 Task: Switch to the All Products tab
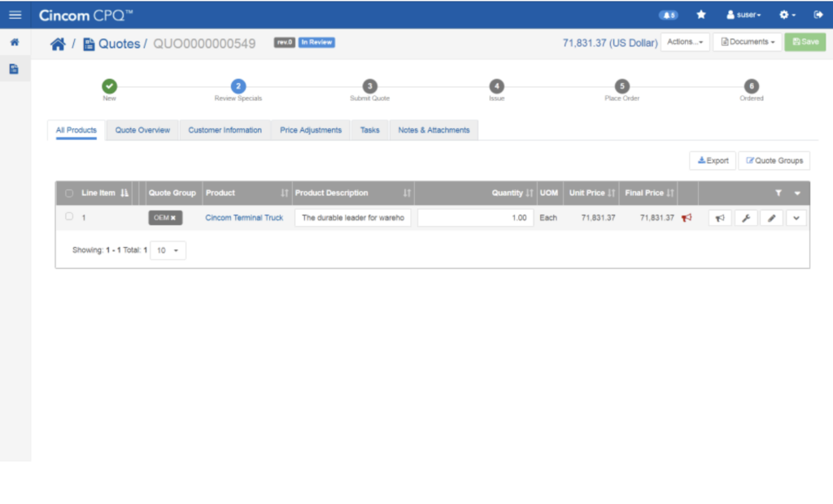click(x=76, y=130)
